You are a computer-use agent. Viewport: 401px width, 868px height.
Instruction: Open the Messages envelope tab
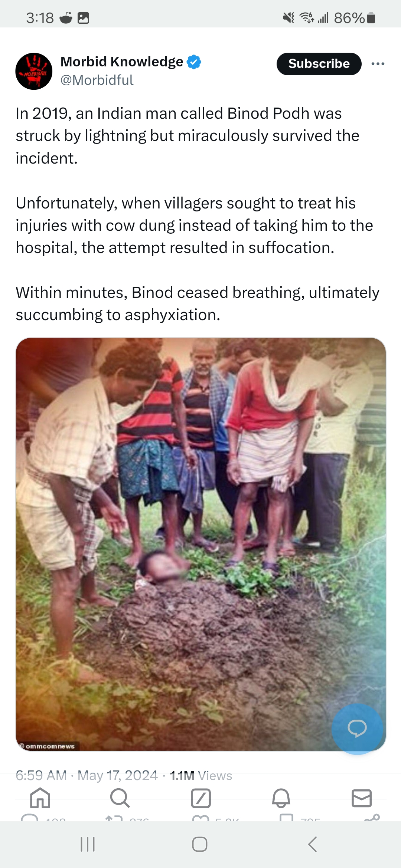362,798
